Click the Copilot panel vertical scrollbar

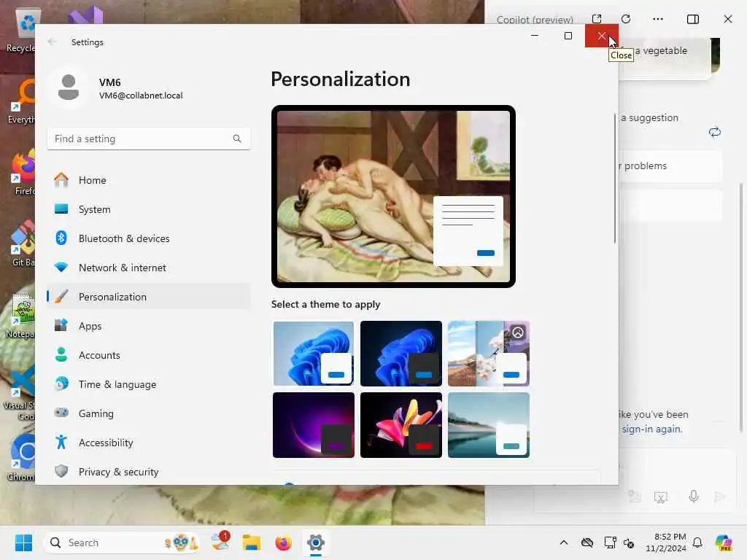(x=740, y=307)
